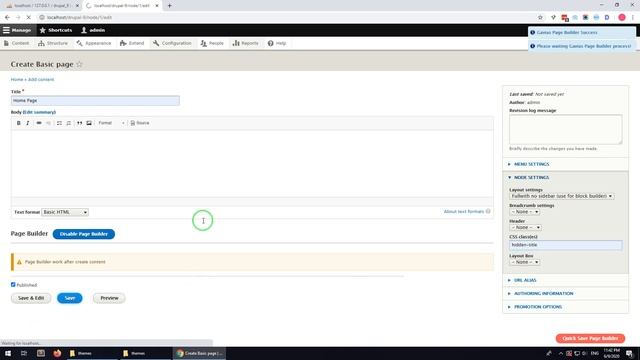Insert a block quote in the editor
Viewport: 640px width, 360px height.
pyautogui.click(x=80, y=123)
